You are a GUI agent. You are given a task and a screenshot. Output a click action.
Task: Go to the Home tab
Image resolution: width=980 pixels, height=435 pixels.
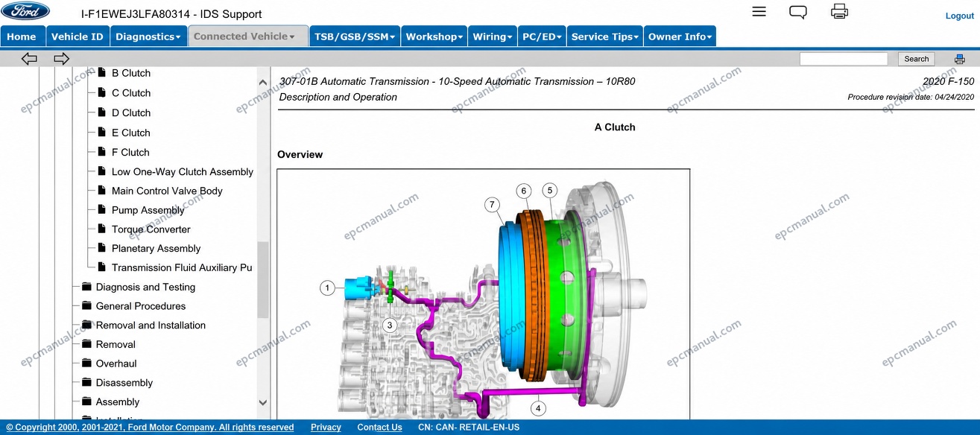[x=22, y=36]
